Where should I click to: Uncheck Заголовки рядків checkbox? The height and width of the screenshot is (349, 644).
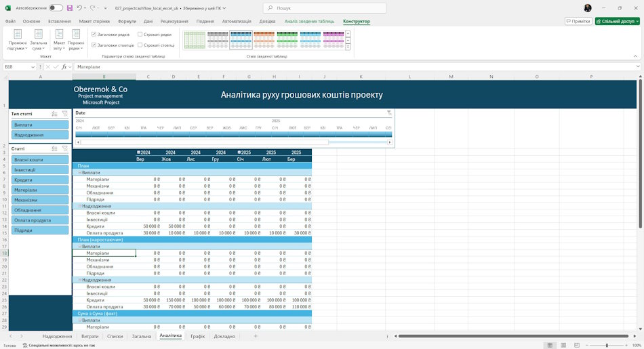(94, 35)
